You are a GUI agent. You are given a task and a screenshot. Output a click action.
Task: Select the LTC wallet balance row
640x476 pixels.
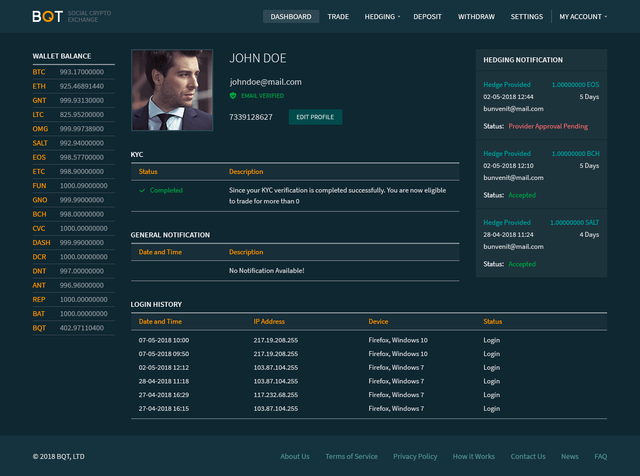pyautogui.click(x=73, y=115)
